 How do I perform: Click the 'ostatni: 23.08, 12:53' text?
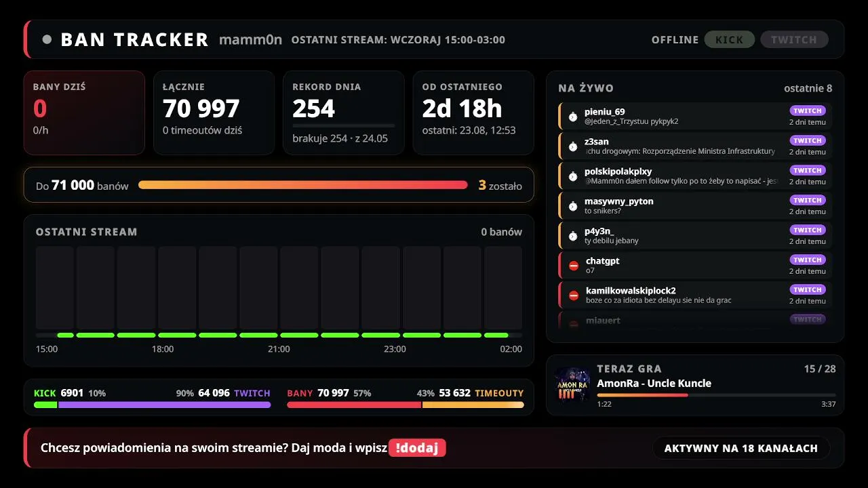pyautogui.click(x=469, y=130)
